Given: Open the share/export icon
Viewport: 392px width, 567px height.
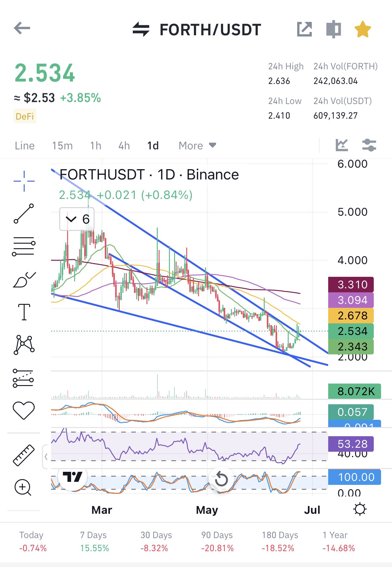Looking at the screenshot, I should point(304,29).
